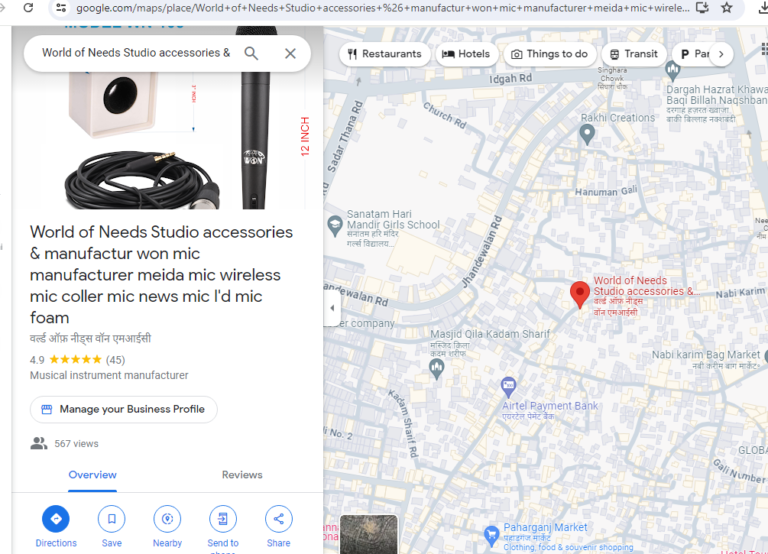
Task: Click the red World of Needs map pin
Action: pos(580,293)
